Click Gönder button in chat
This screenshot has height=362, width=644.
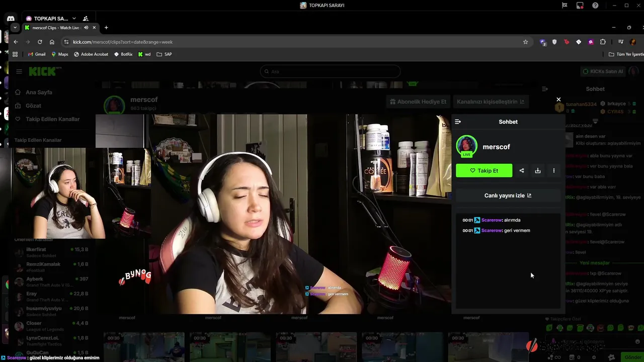tap(633, 357)
